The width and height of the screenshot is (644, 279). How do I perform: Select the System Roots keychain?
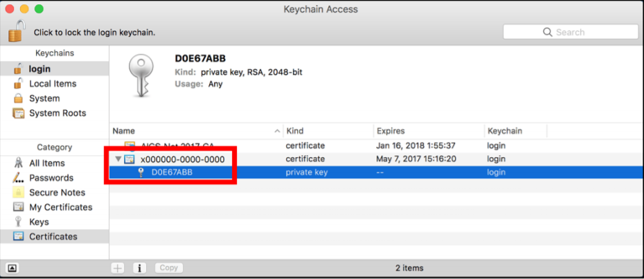57,113
